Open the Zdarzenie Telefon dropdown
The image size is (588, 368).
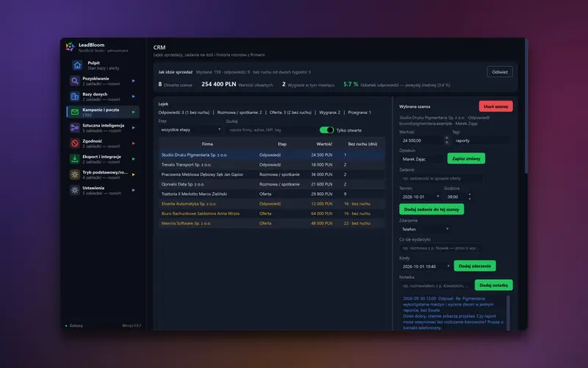[x=425, y=229]
